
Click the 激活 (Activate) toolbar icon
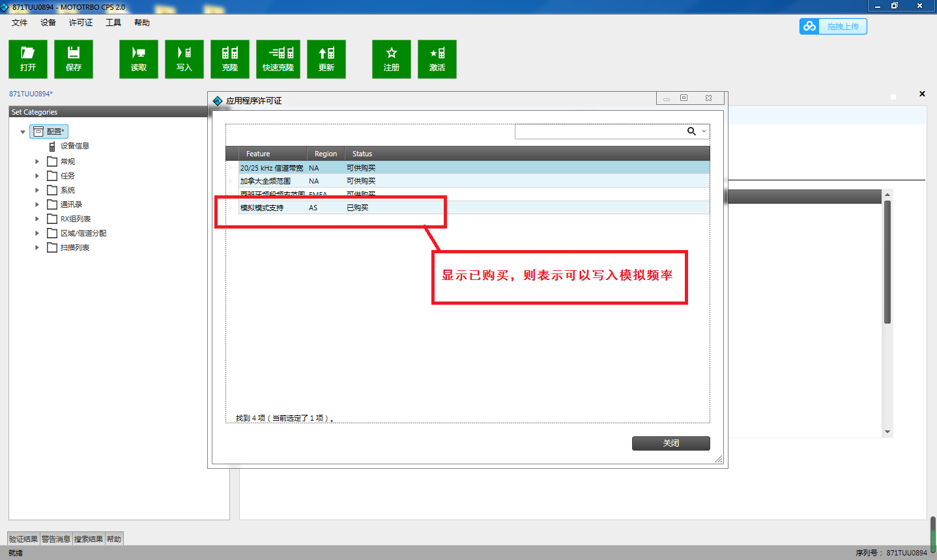coord(437,59)
